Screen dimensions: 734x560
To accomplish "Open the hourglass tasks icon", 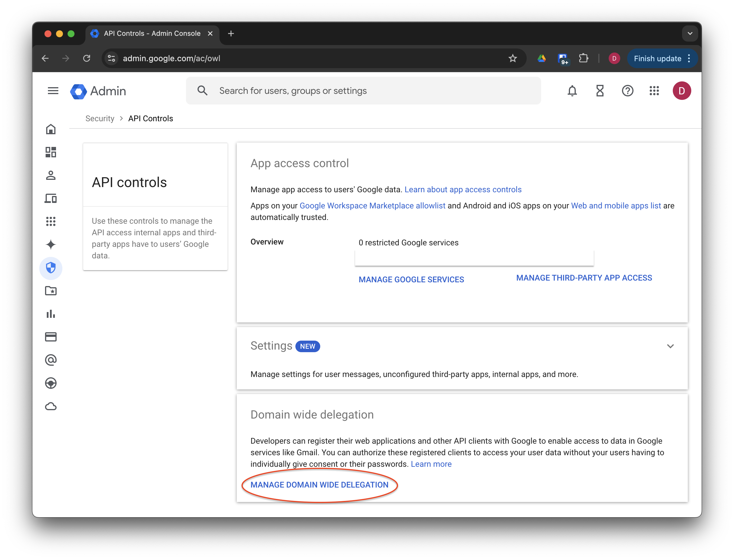I will pyautogui.click(x=600, y=91).
